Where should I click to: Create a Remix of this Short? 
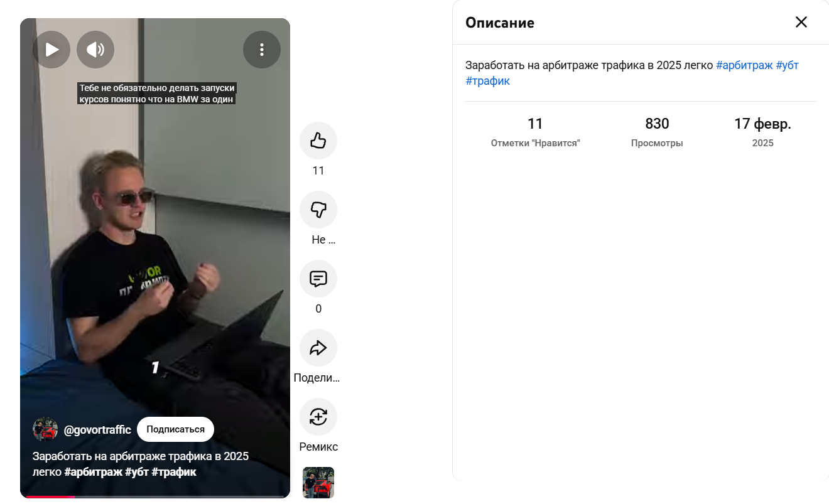click(318, 417)
